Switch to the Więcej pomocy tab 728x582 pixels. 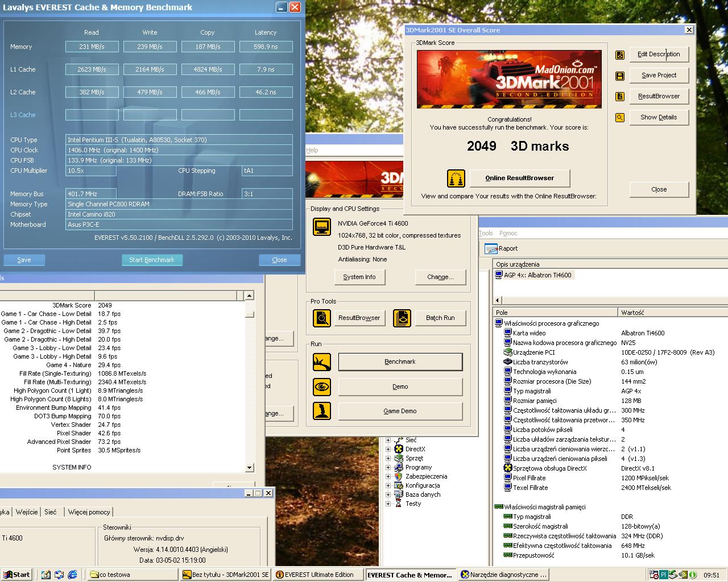pos(89,512)
